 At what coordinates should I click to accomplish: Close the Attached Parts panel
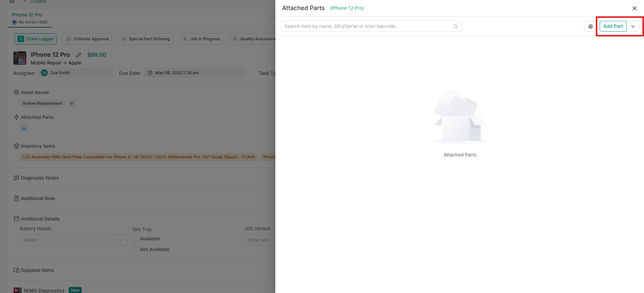(635, 8)
